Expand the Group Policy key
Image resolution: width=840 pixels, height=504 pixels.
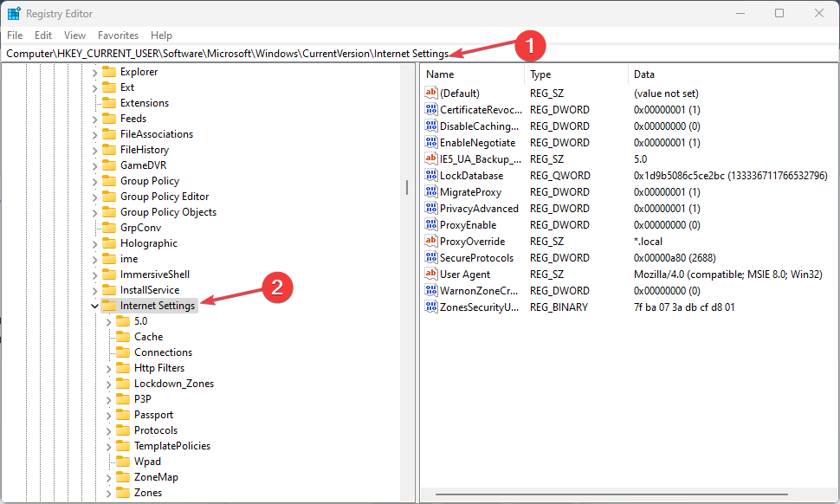point(94,182)
